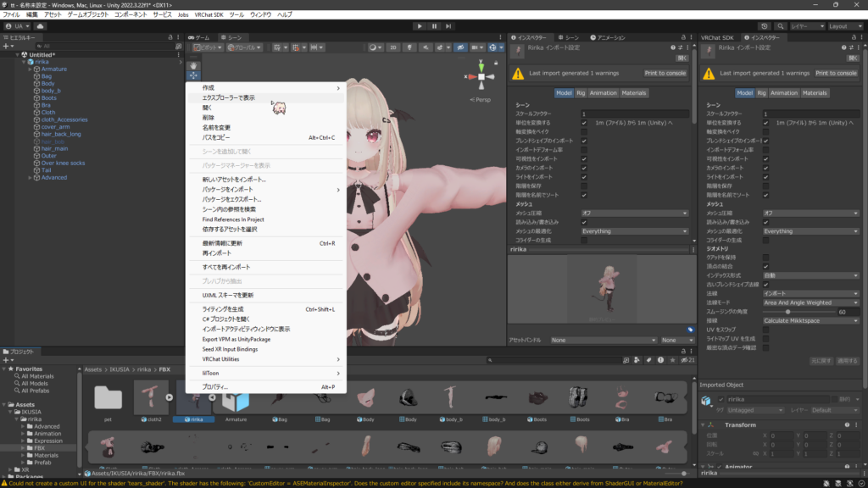Click the green Y axis of orientation gizmo

pos(481,66)
